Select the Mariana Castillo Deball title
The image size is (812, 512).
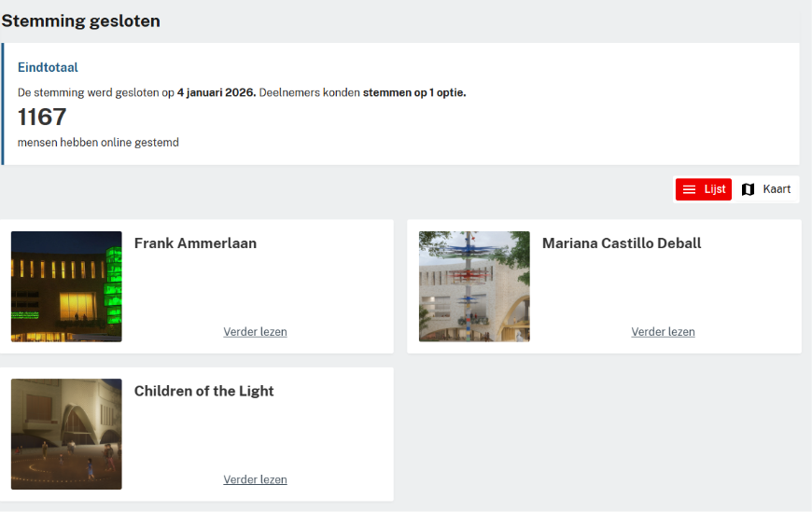point(622,243)
